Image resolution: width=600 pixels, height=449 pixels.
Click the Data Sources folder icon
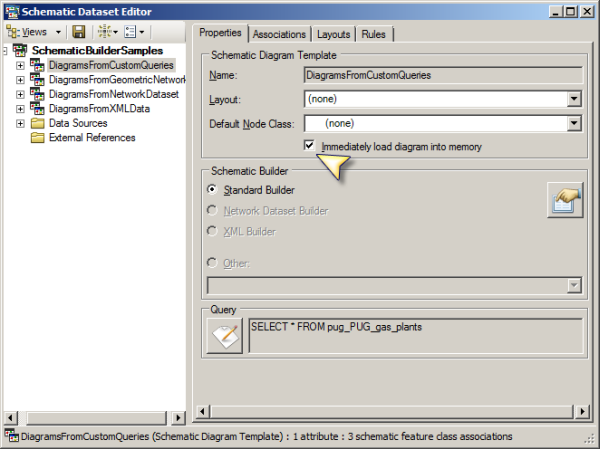37,123
